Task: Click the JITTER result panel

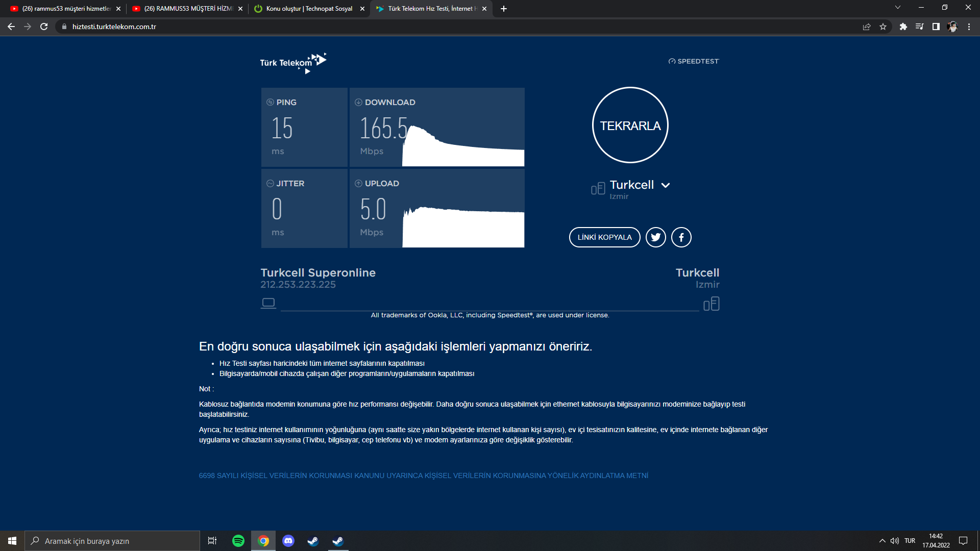Action: (x=304, y=208)
